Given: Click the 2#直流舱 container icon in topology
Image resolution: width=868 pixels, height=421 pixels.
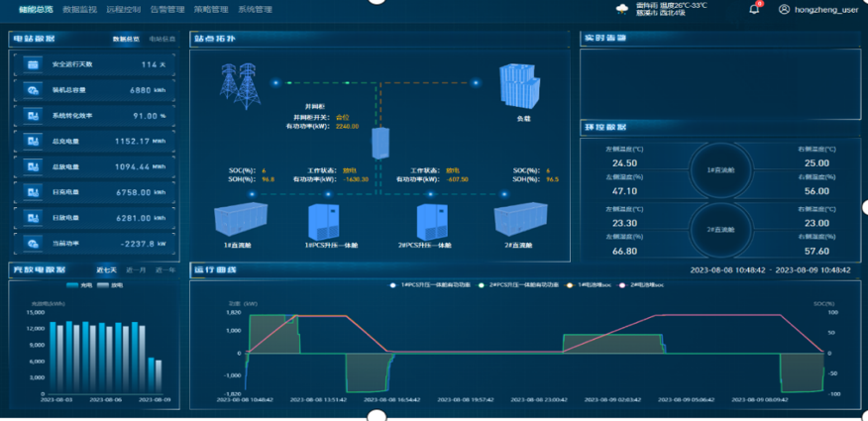Looking at the screenshot, I should (520, 218).
